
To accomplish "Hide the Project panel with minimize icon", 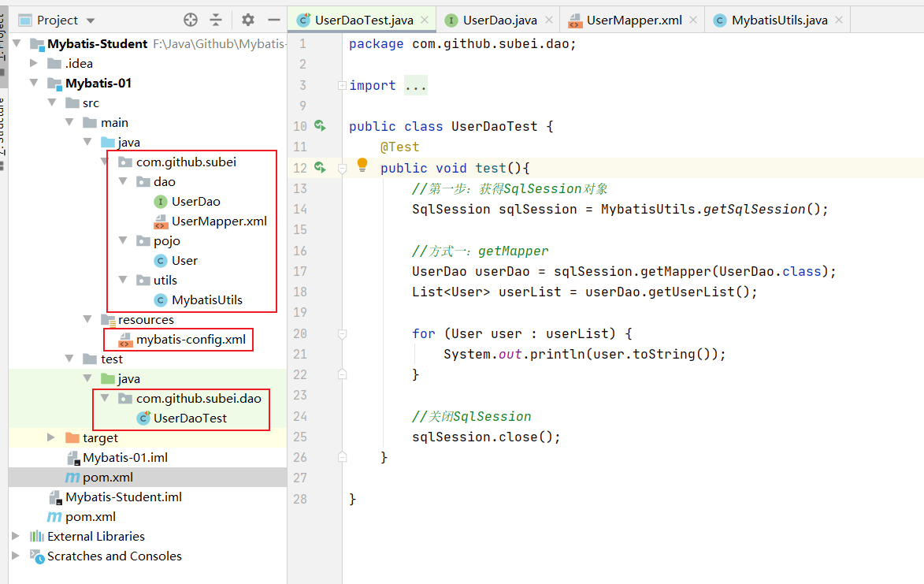I will pos(273,20).
